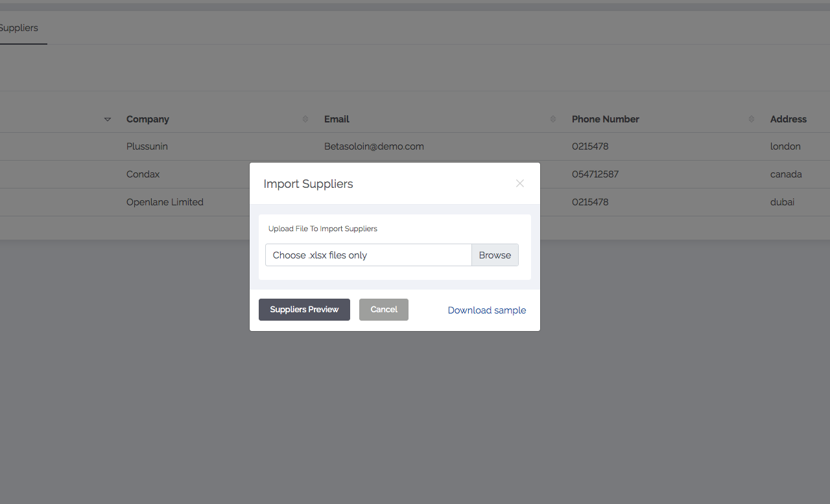
Task: Cancel the supplier import
Action: click(383, 310)
